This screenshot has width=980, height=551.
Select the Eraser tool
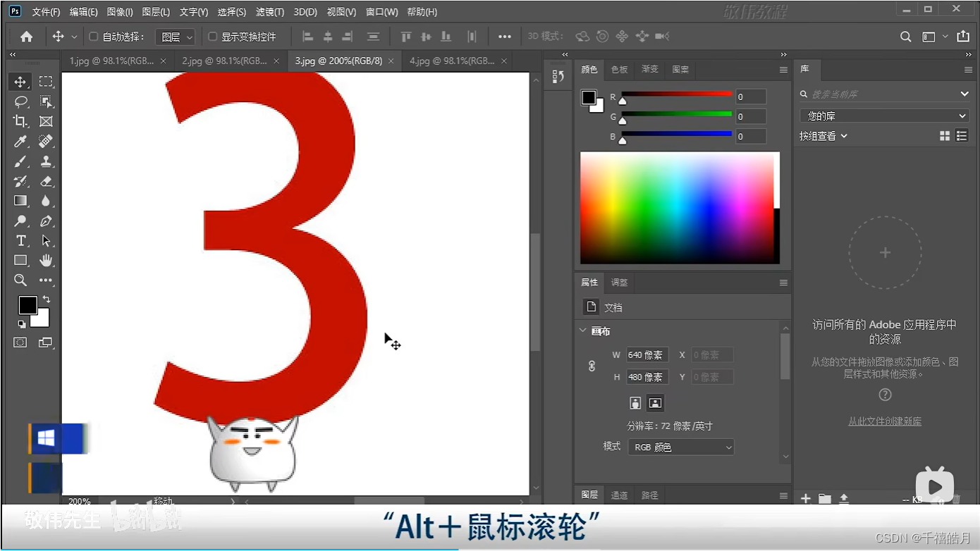coord(46,181)
